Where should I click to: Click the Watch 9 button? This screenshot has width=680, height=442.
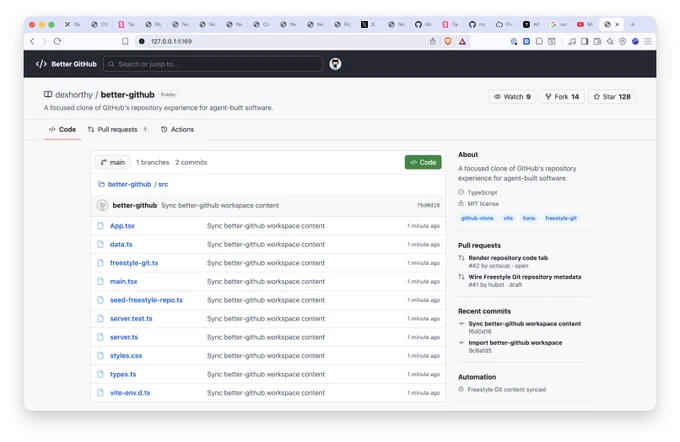(513, 97)
